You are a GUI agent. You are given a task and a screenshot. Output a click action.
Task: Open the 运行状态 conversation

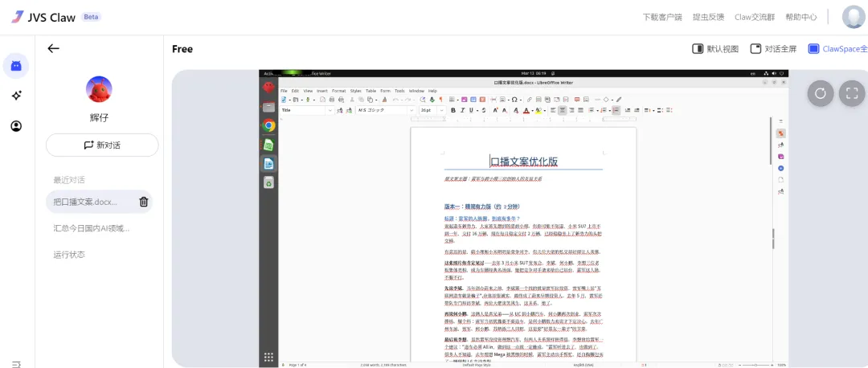point(69,255)
